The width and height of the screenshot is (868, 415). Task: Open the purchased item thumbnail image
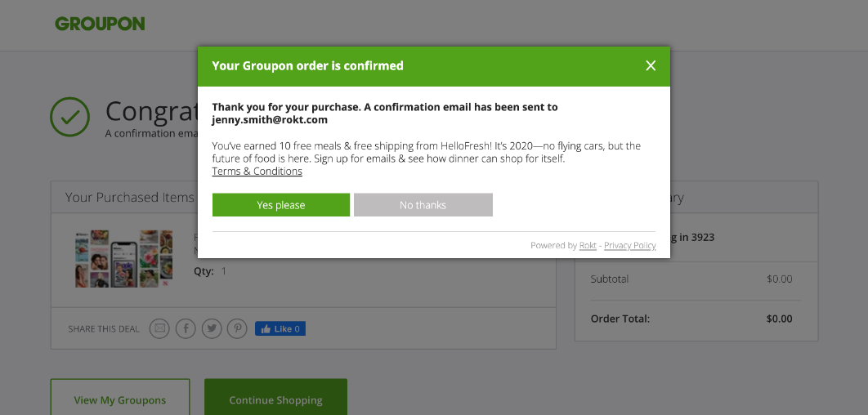124,259
